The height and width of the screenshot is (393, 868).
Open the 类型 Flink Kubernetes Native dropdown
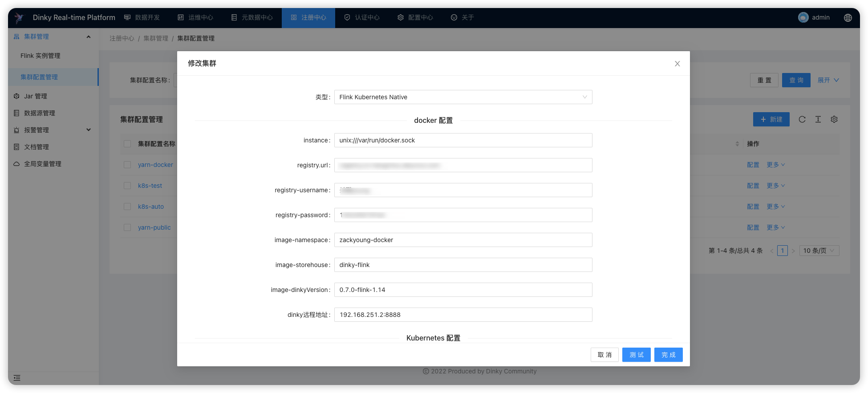point(463,97)
